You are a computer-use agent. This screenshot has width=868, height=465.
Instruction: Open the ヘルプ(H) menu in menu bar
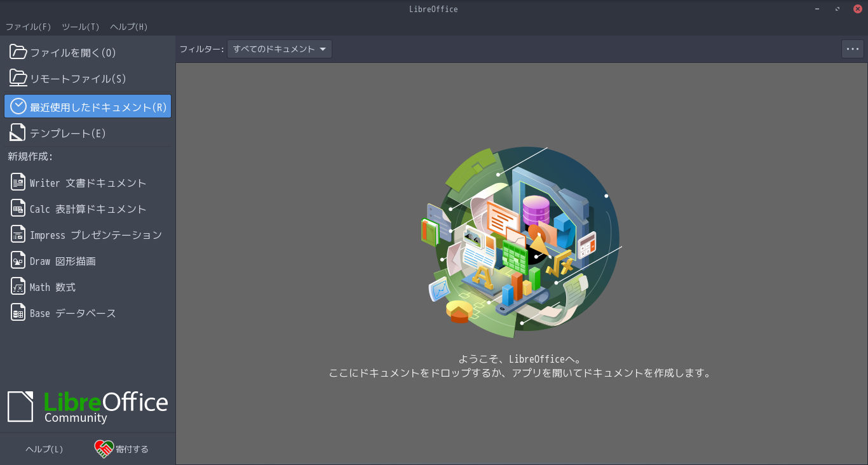pyautogui.click(x=128, y=27)
